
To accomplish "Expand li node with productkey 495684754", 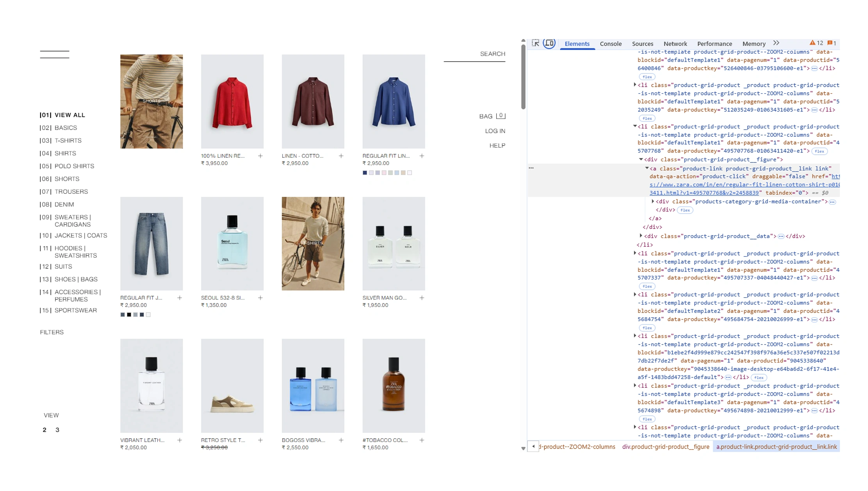I will (x=635, y=295).
